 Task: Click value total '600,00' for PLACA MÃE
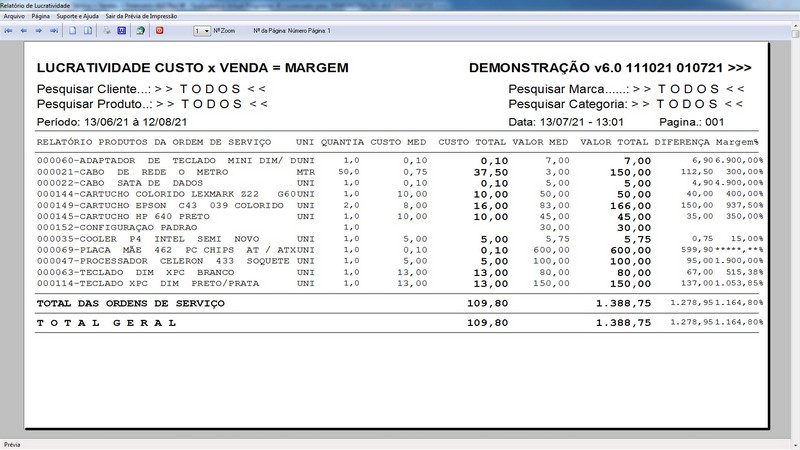[x=631, y=251]
